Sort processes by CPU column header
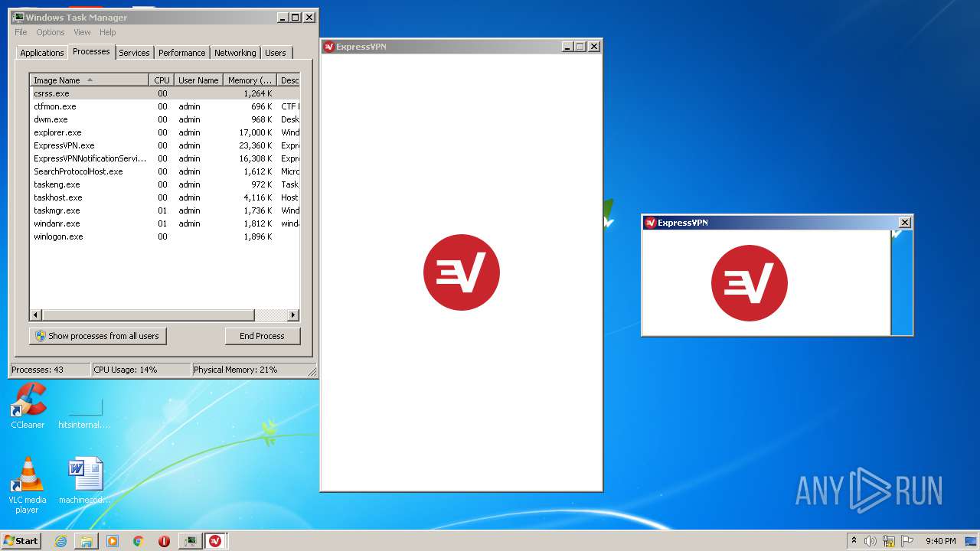This screenshot has width=980, height=551. (162, 80)
